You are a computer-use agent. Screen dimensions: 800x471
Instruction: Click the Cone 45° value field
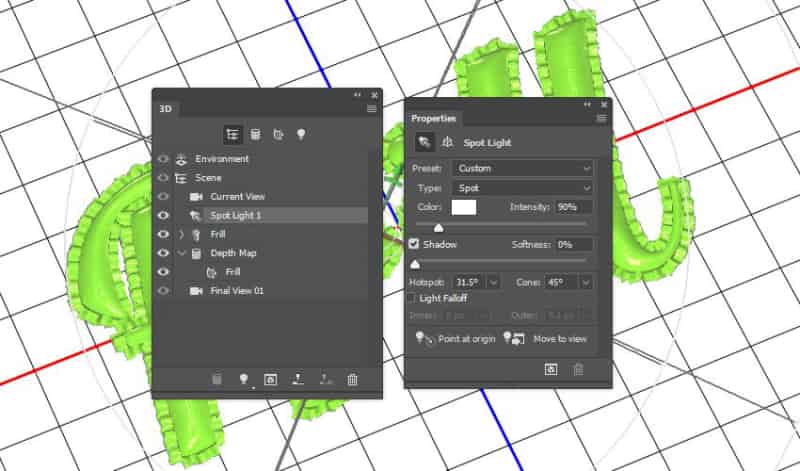tap(562, 282)
